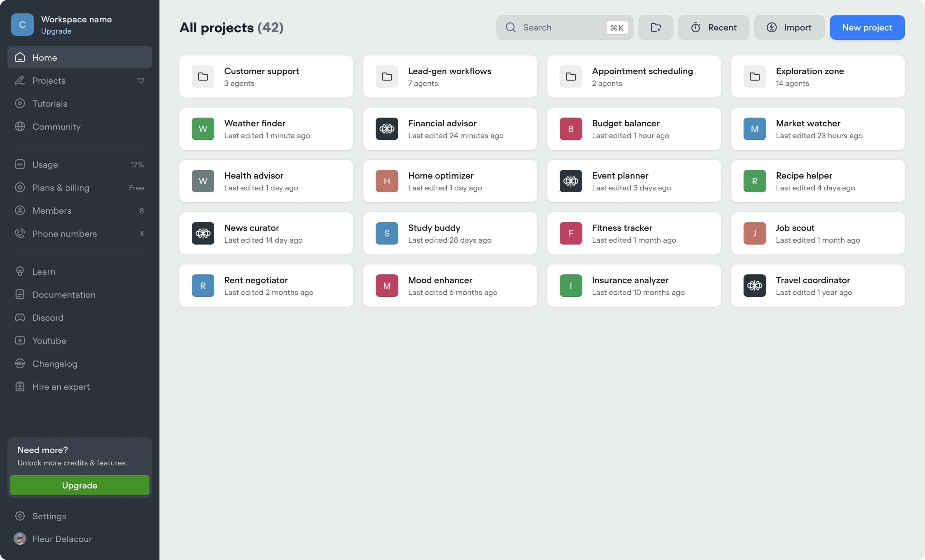Open the Phone numbers icon

pyautogui.click(x=20, y=233)
